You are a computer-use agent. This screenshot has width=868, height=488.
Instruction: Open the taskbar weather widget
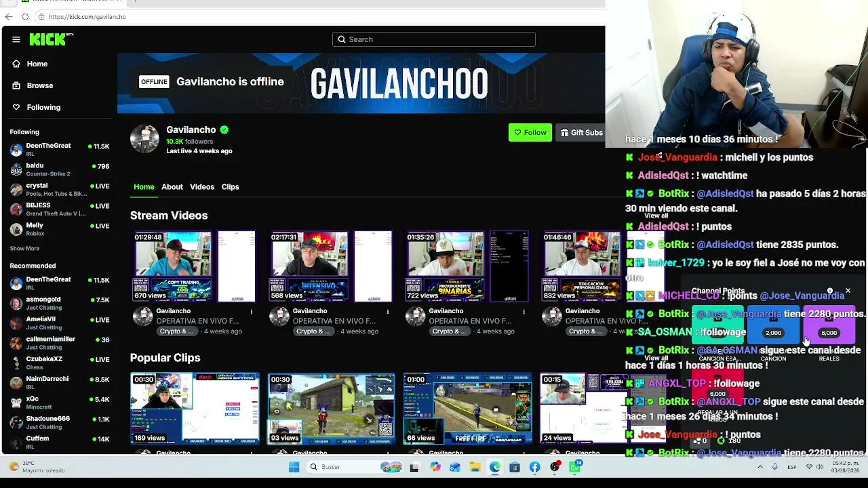(x=37, y=467)
